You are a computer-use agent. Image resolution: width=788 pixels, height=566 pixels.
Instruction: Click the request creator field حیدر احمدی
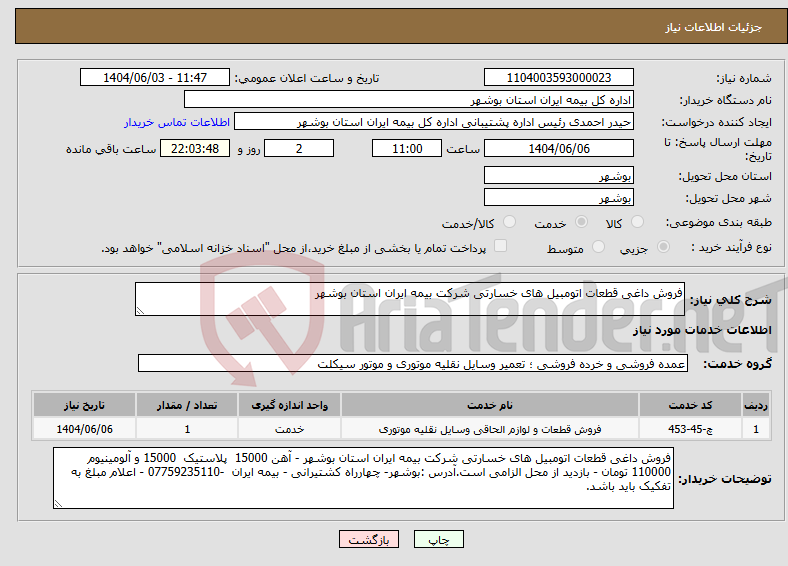434,122
